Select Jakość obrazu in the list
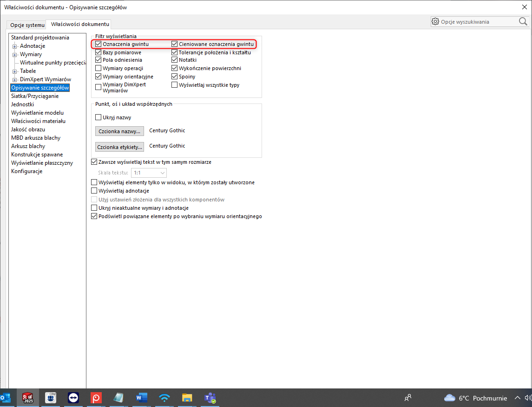Viewport: 532px width, 407px height. click(x=28, y=129)
